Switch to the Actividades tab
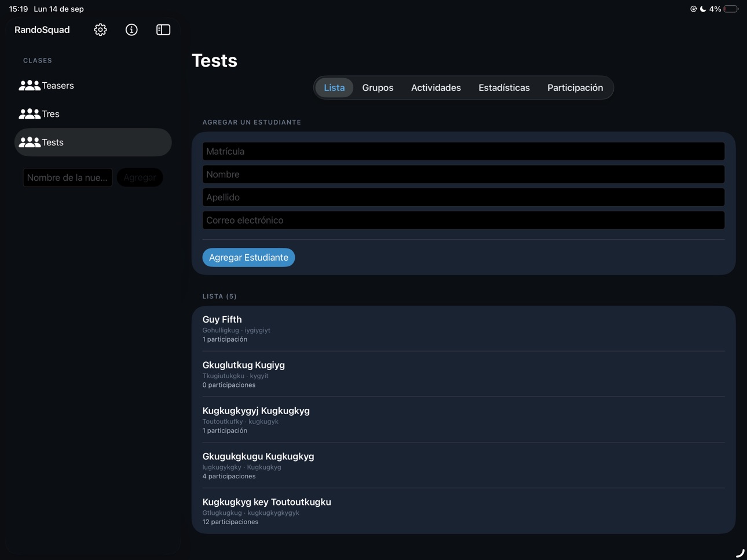 pyautogui.click(x=436, y=87)
